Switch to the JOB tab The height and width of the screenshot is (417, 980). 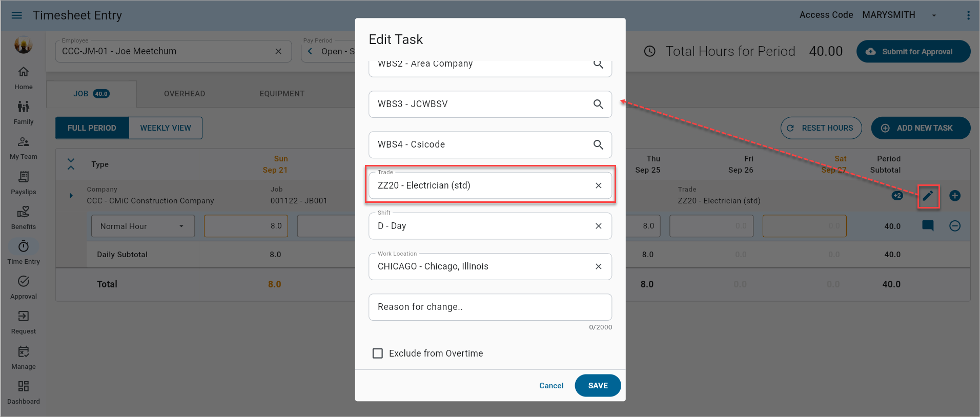point(91,94)
